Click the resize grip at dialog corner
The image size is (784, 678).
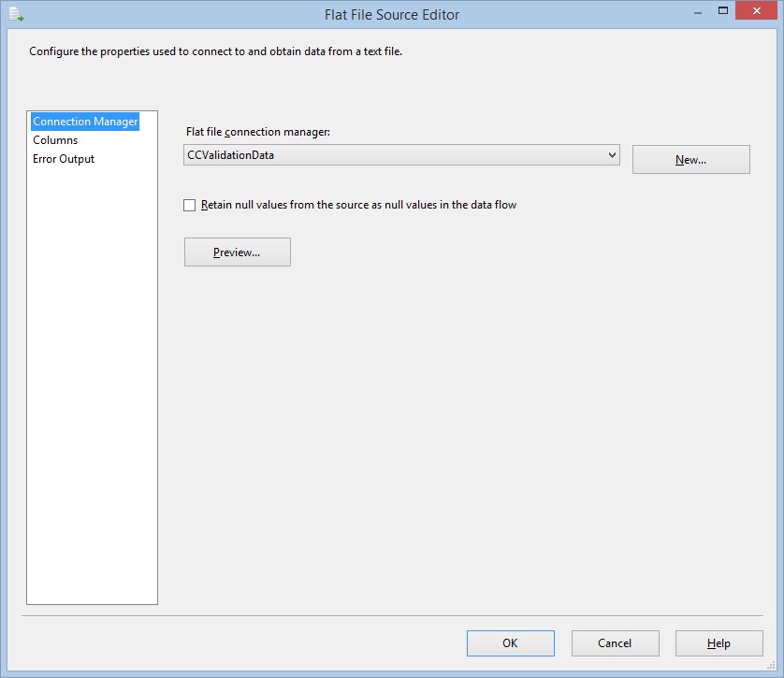[772, 666]
